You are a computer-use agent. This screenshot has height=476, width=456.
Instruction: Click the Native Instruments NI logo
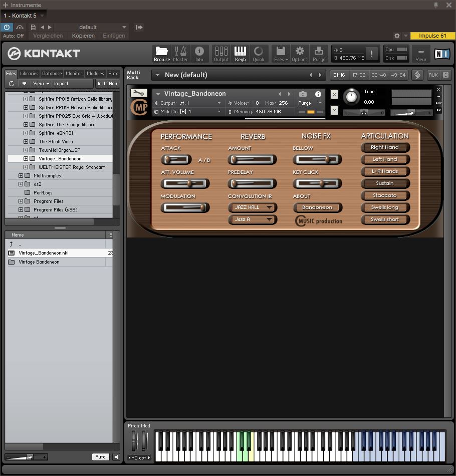[x=442, y=54]
